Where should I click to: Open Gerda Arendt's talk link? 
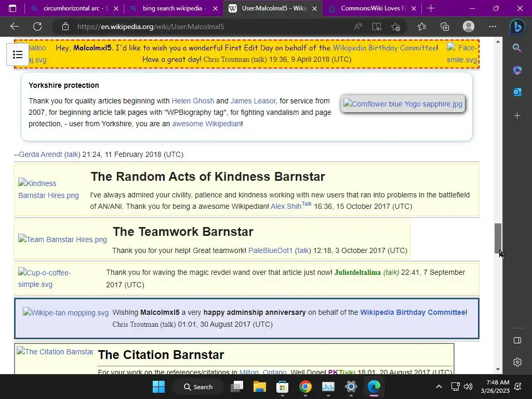(x=72, y=154)
